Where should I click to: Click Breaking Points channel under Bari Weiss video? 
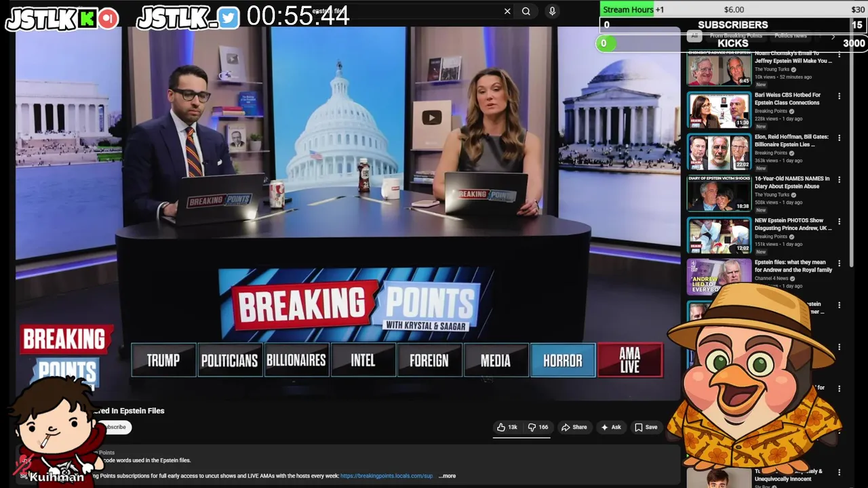771,111
